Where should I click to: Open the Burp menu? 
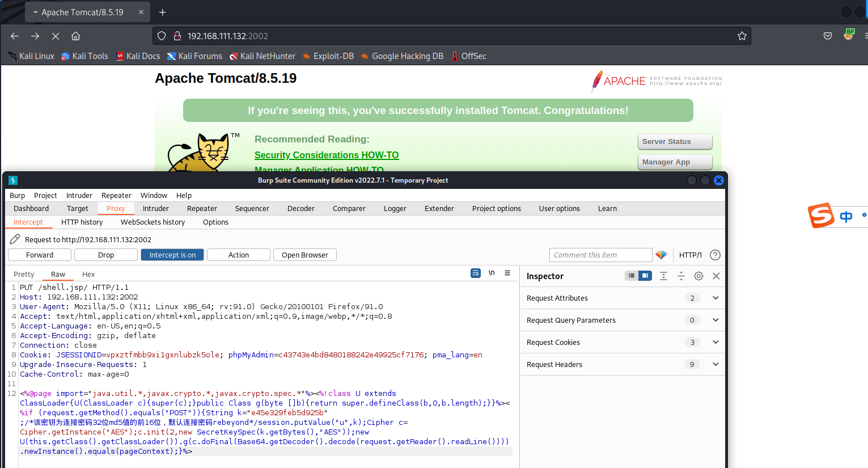click(x=17, y=195)
